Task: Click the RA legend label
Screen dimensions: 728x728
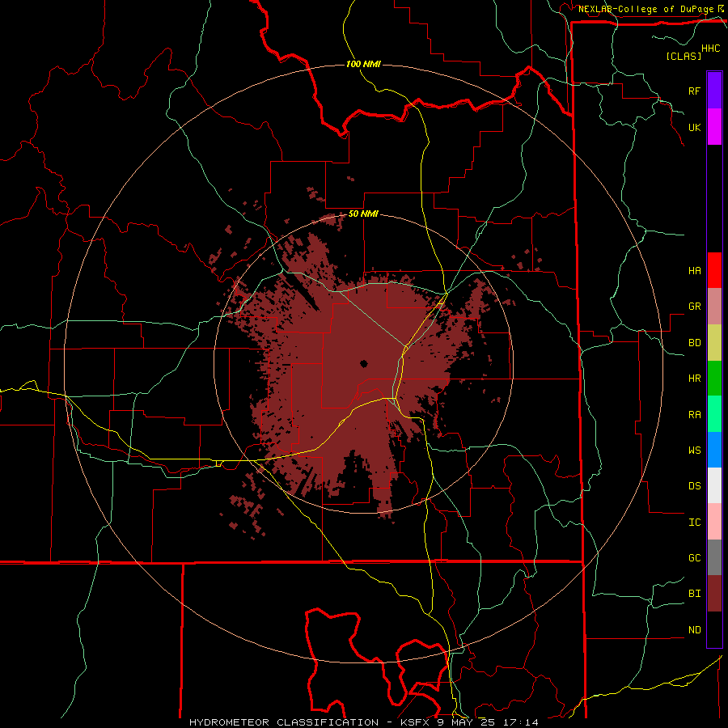Action: 694,415
